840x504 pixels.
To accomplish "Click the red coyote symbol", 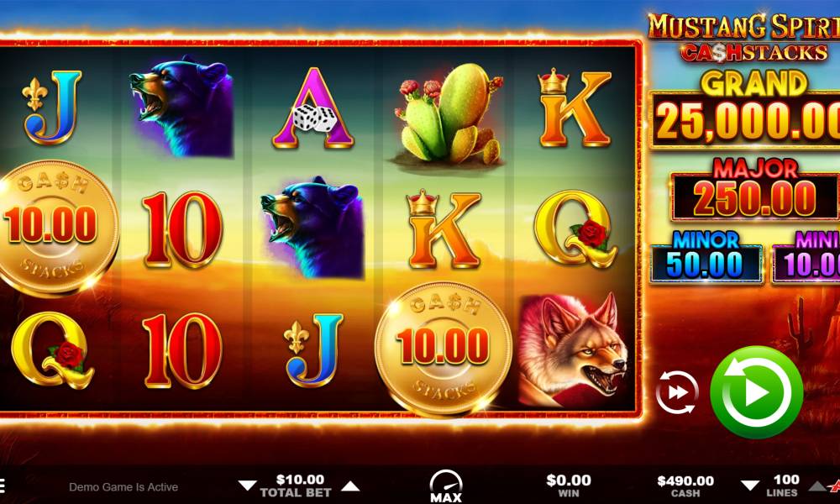I will click(573, 349).
